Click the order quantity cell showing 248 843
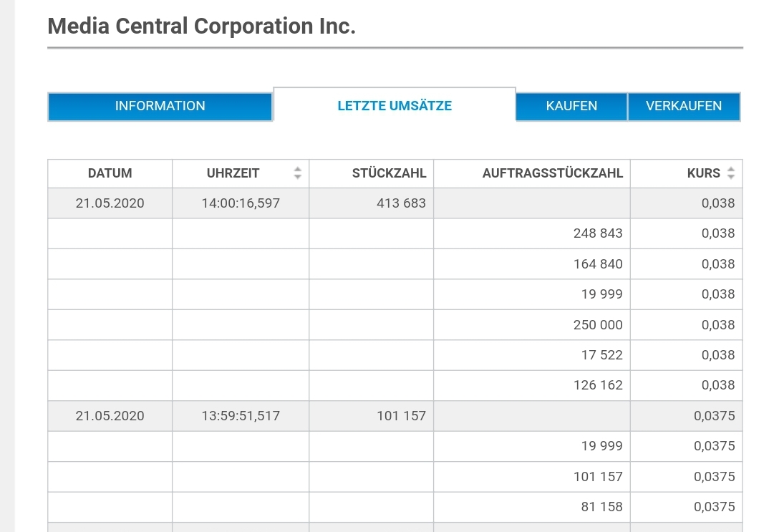This screenshot has height=532, width=769. point(599,233)
